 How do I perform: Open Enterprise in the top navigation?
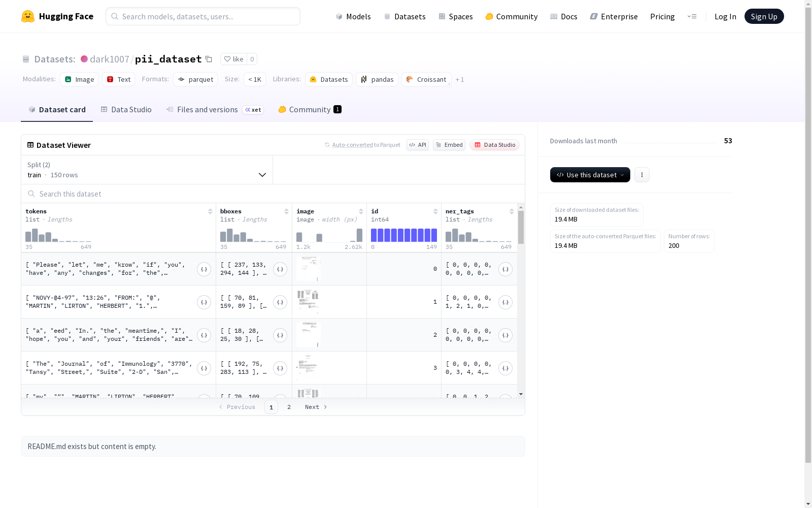click(614, 16)
